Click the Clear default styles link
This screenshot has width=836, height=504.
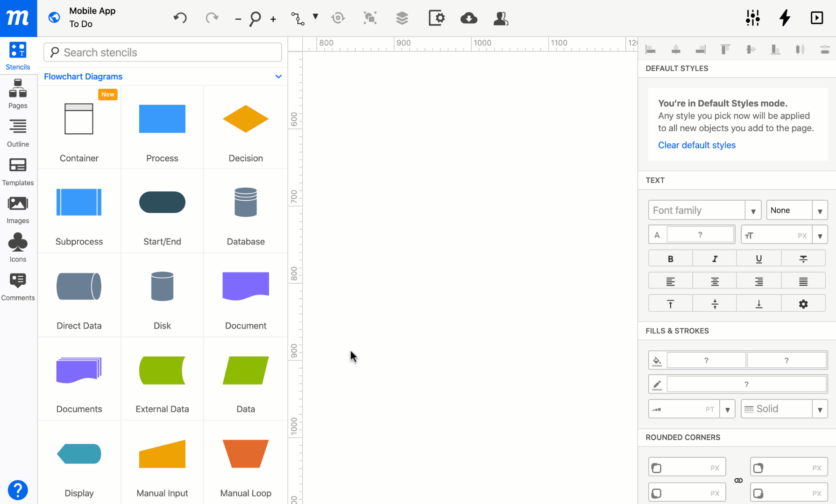coord(697,145)
